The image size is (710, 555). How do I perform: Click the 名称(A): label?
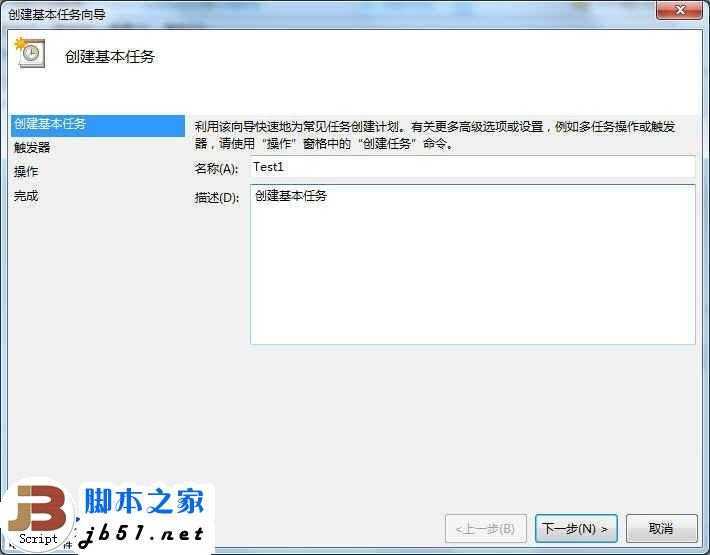click(216, 169)
